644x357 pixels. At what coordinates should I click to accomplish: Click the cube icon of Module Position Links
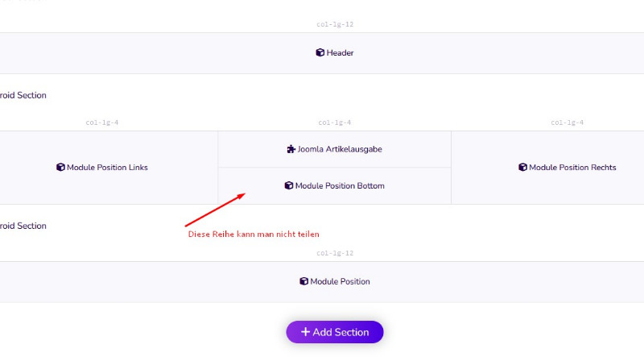[60, 167]
